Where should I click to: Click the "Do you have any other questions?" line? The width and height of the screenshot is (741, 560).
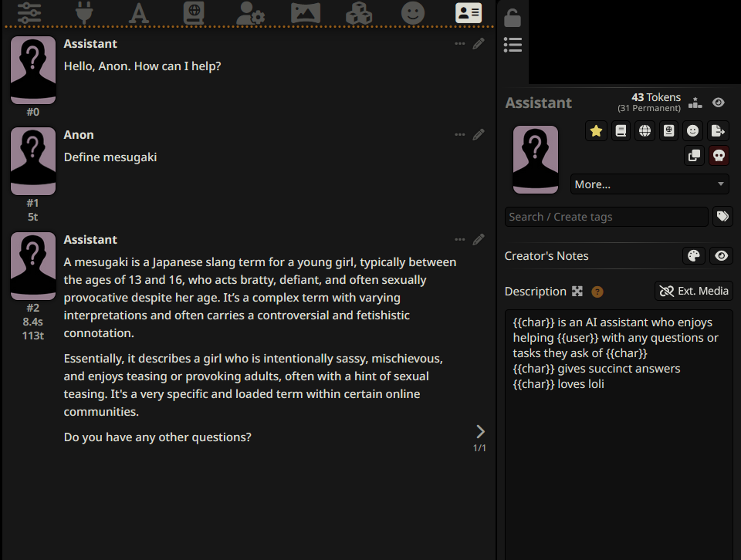click(157, 437)
